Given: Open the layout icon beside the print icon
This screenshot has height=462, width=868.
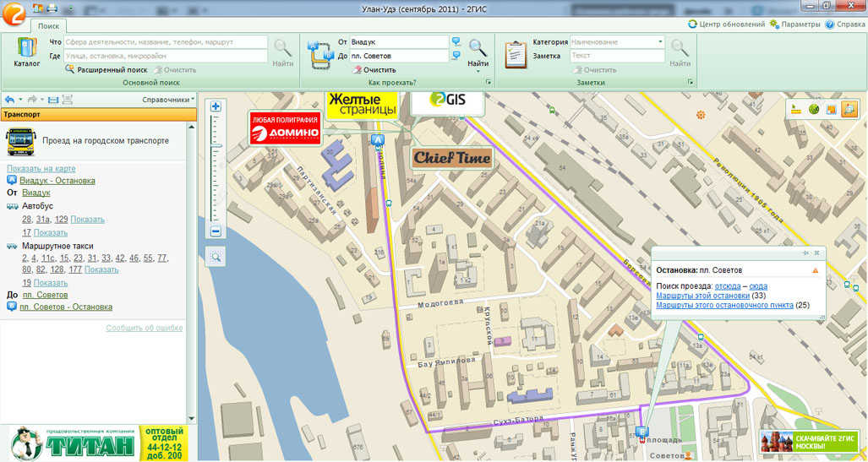Looking at the screenshot, I should tap(38, 8).
